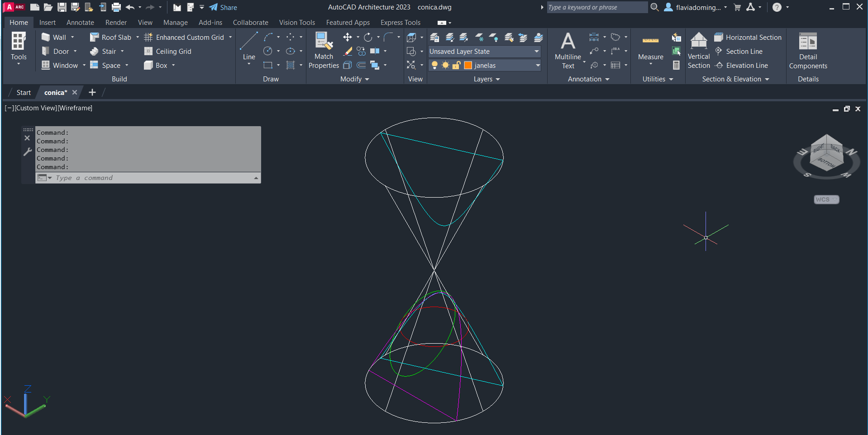Click the janelas layer orange color swatch
Viewport: 868px width, 435px height.
click(x=468, y=66)
